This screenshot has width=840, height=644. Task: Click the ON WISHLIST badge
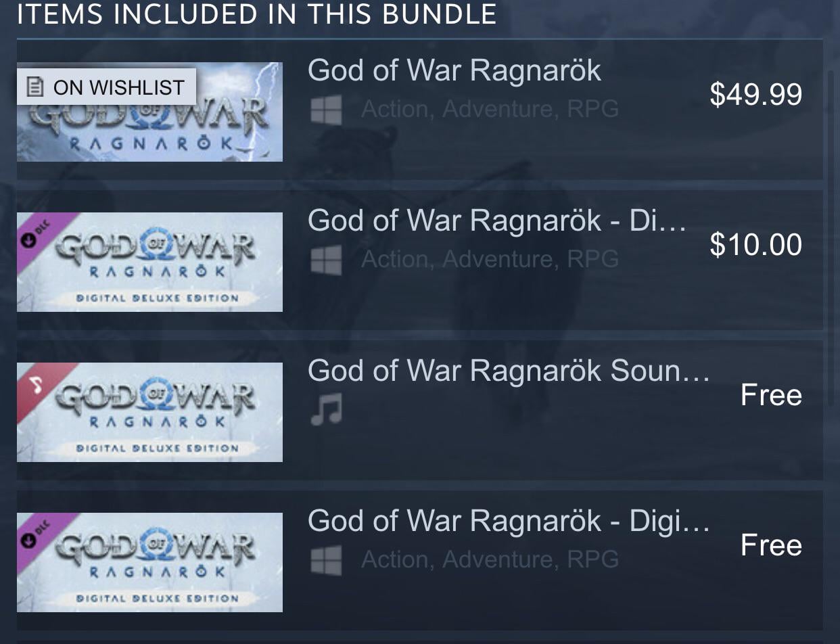[x=106, y=87]
